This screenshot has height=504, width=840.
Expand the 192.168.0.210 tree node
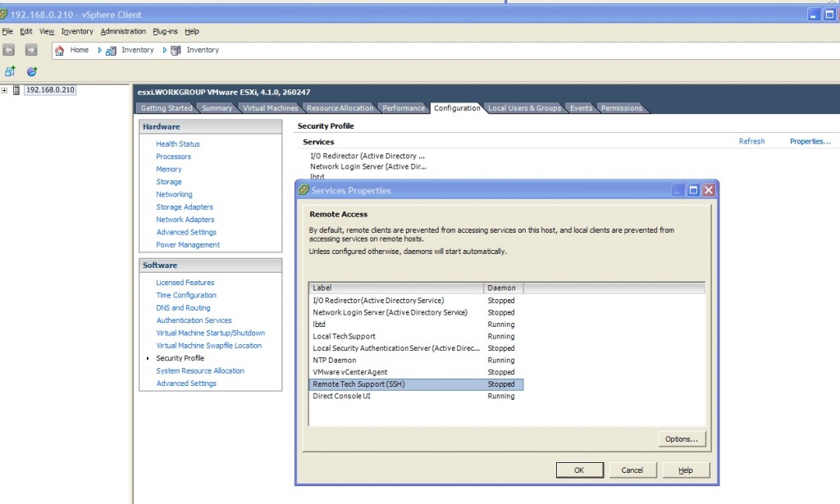point(5,90)
